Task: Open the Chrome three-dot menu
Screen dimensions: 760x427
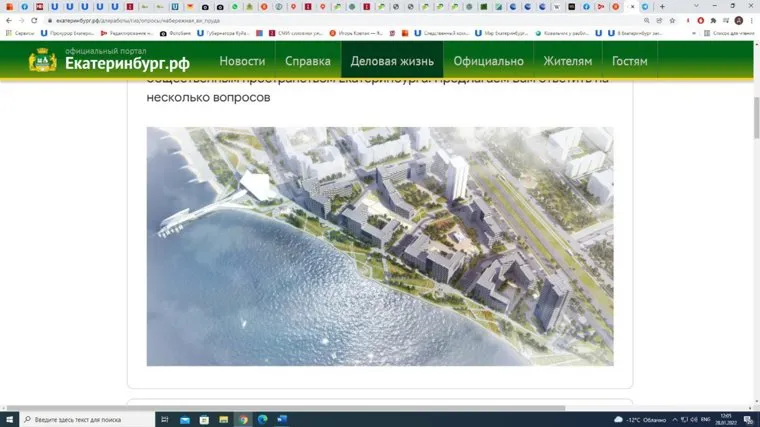Action: (x=751, y=20)
